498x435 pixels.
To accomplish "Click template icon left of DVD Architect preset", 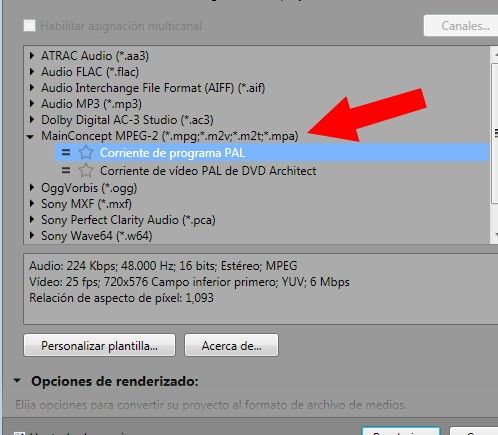I will 66,171.
